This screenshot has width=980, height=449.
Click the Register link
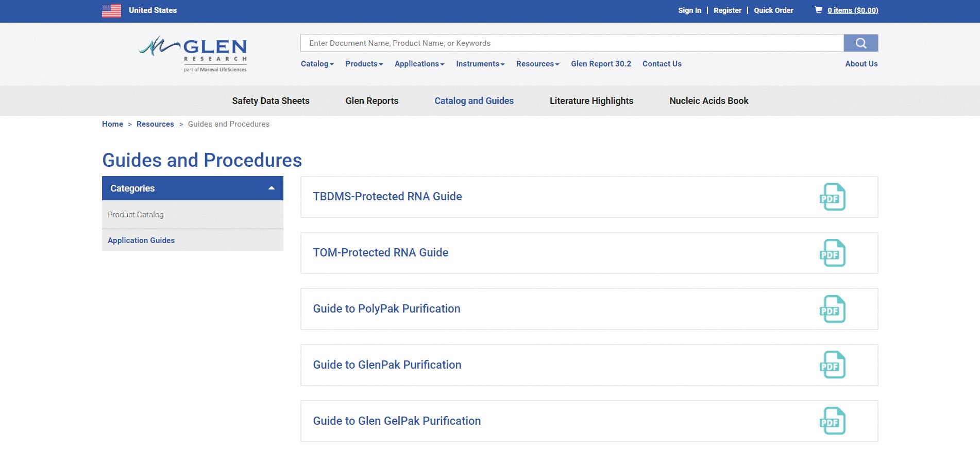click(728, 10)
